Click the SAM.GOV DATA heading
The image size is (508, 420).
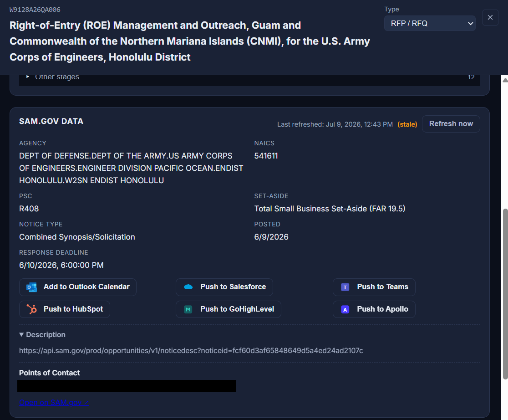(51, 121)
